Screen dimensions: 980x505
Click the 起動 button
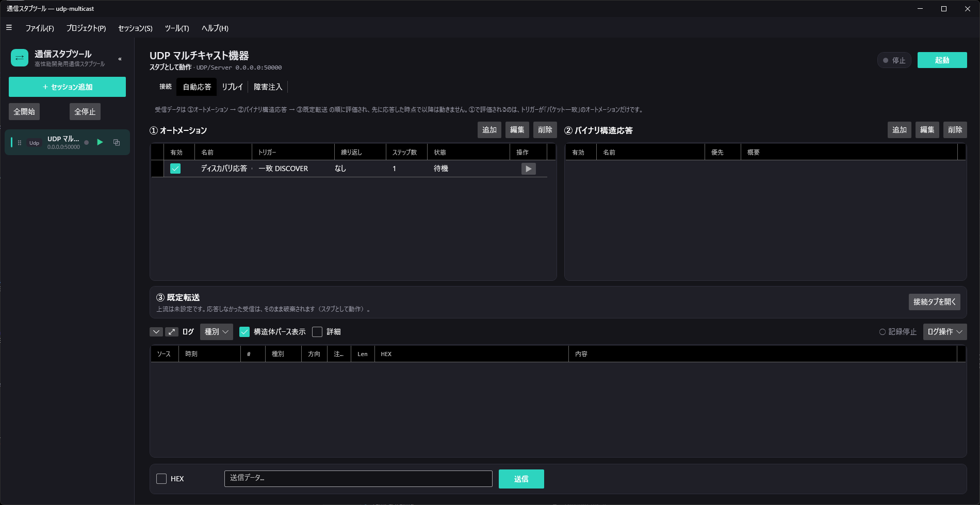(x=942, y=60)
